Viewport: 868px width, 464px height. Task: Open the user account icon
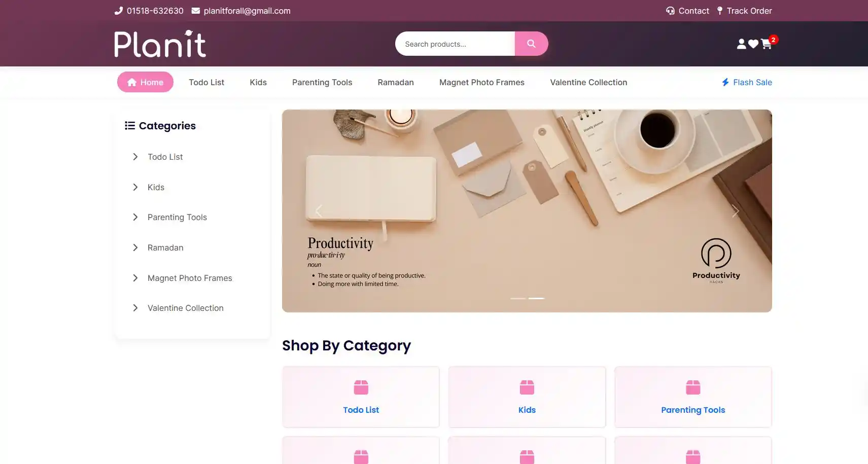click(742, 44)
